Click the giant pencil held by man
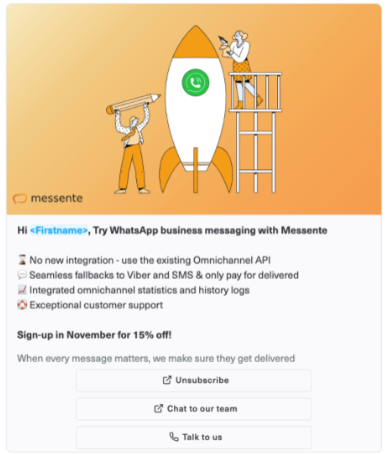 click(133, 103)
